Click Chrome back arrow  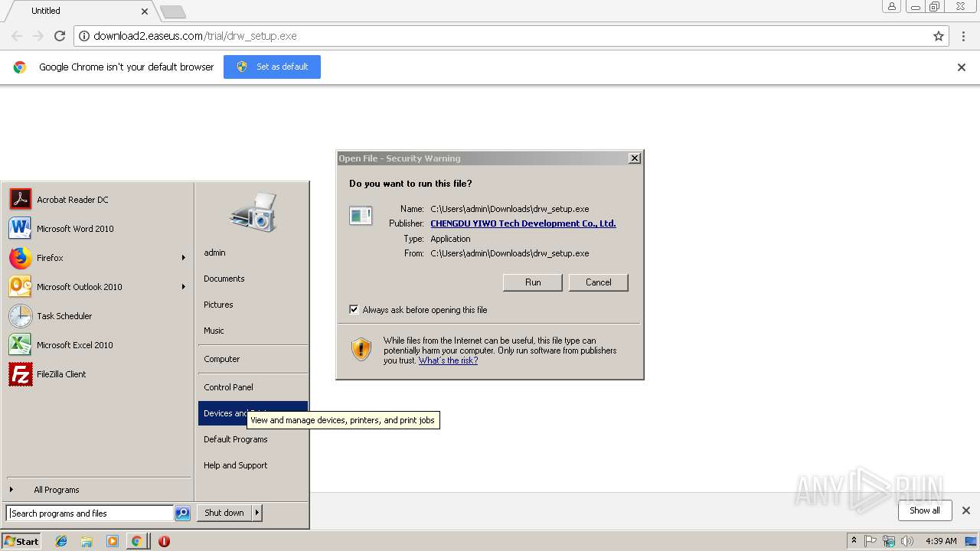tap(17, 36)
